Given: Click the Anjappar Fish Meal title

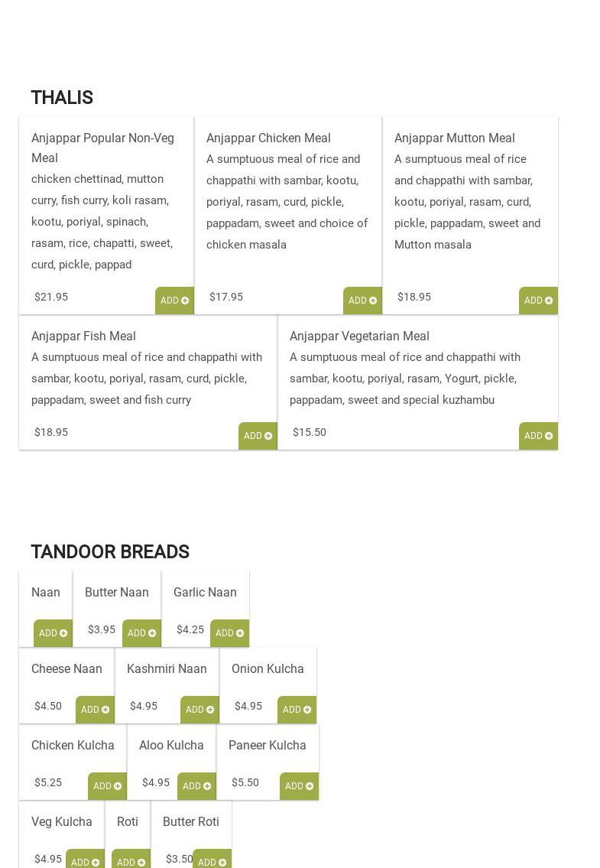Looking at the screenshot, I should [83, 336].
